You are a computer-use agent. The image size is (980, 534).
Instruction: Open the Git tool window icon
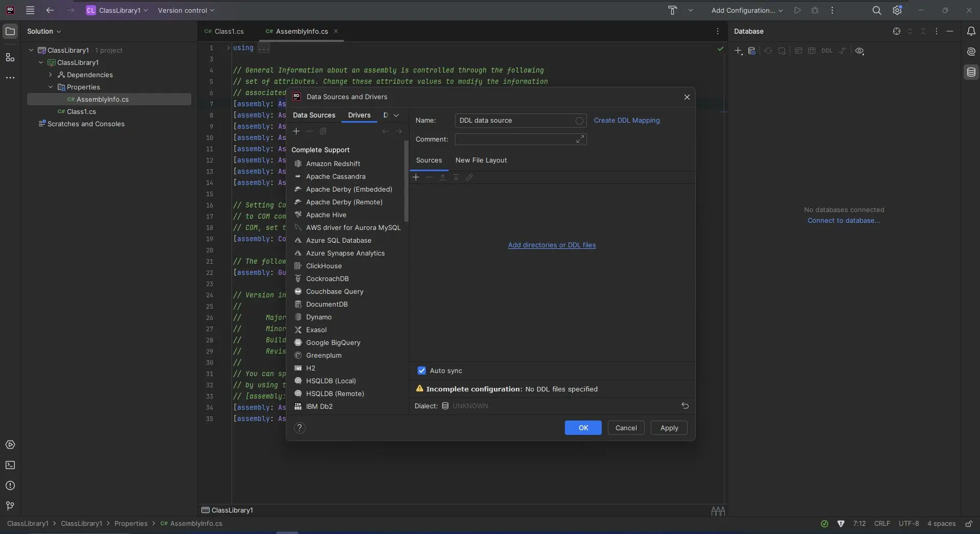point(10,506)
